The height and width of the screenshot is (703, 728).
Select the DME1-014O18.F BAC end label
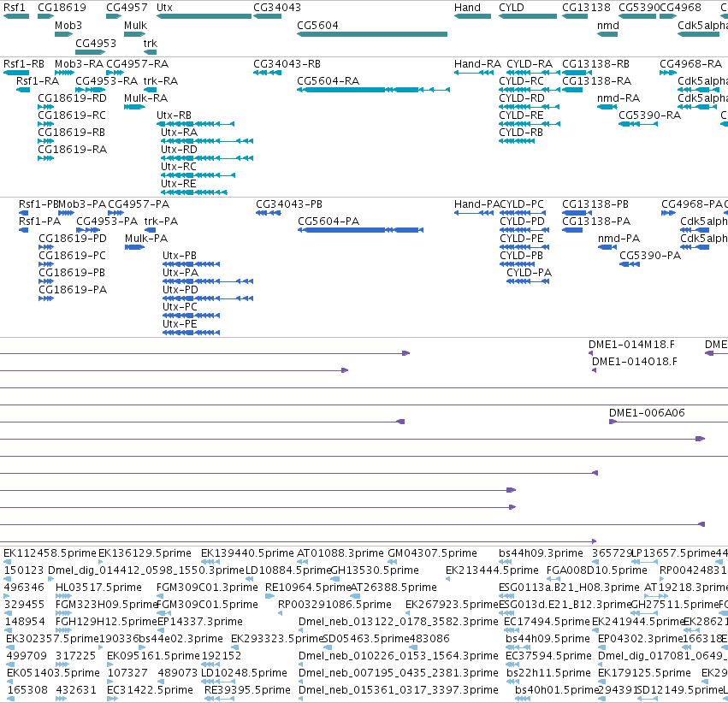635,362
